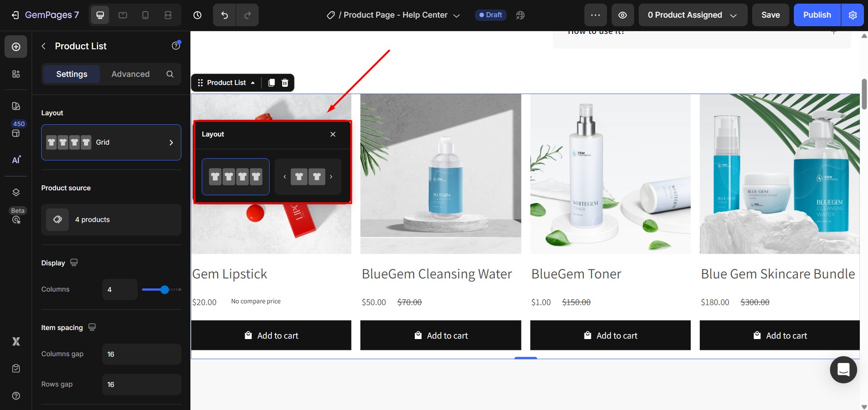Expand the Grid layout settings chevron

point(171,142)
